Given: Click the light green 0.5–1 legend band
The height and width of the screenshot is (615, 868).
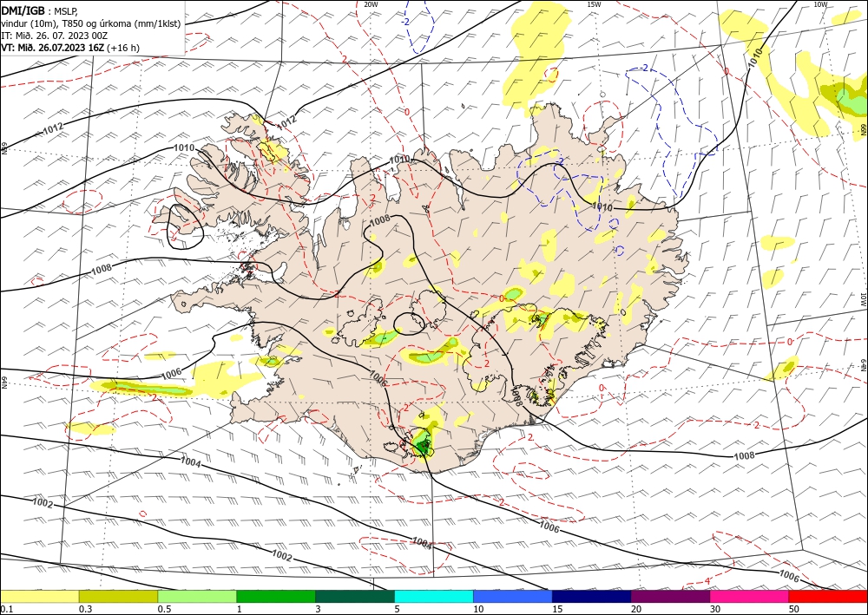Looking at the screenshot, I should click(197, 597).
